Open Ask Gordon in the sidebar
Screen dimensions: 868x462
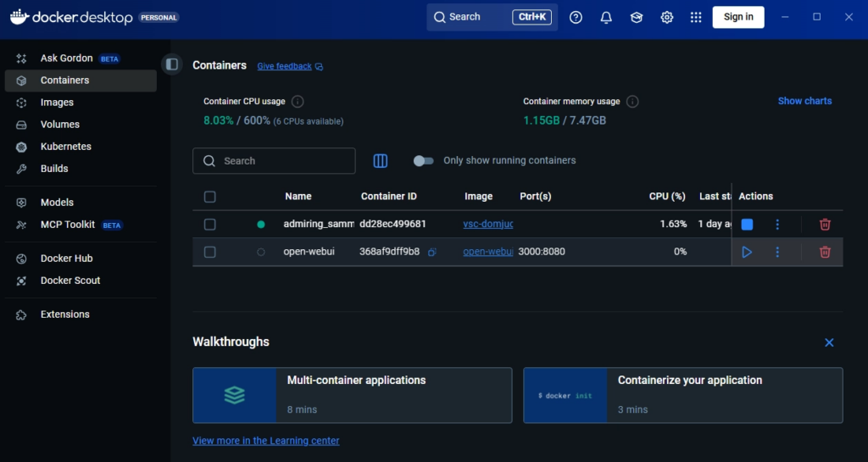(x=81, y=58)
